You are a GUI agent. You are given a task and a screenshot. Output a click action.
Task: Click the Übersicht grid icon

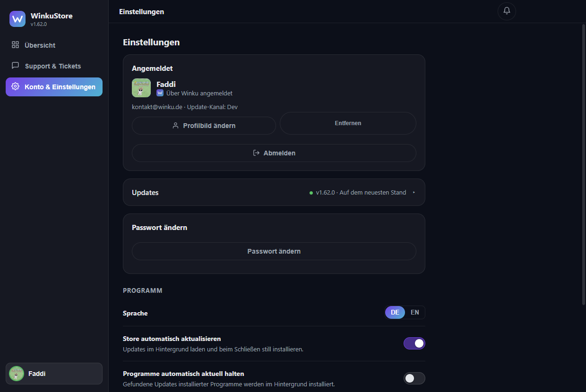coord(15,45)
